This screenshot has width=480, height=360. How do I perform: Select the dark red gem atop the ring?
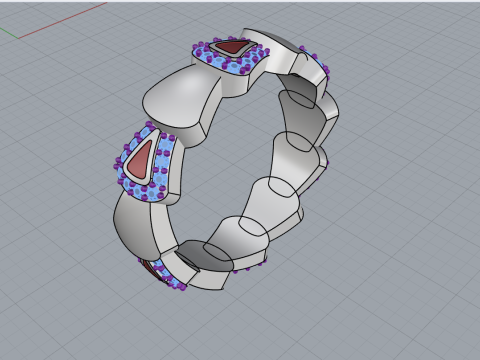coord(232,46)
